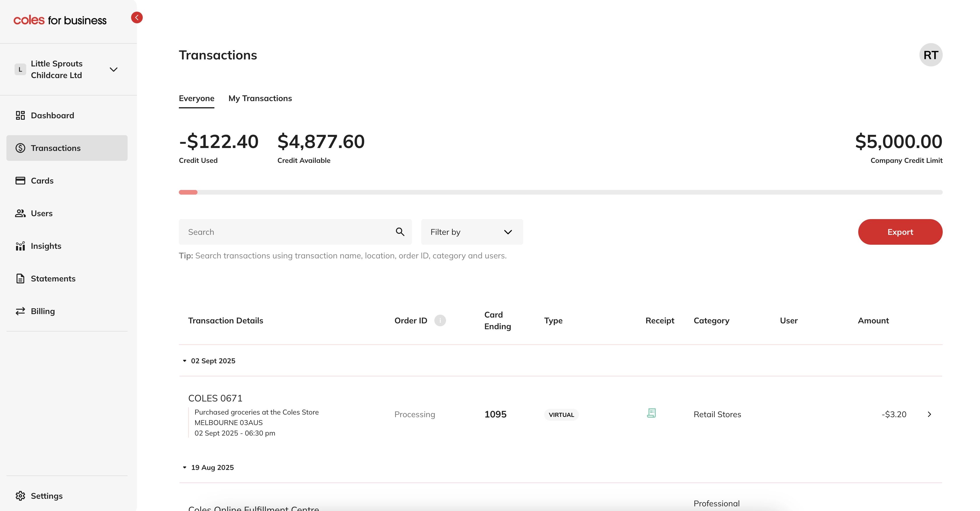This screenshot has height=511, width=980.
Task: Navigate to Insights
Action: coord(67,246)
